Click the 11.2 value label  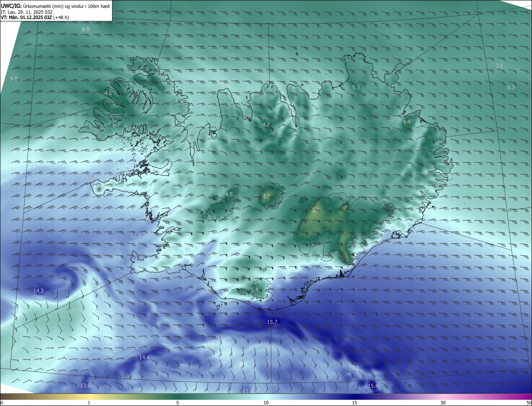[x=354, y=368]
